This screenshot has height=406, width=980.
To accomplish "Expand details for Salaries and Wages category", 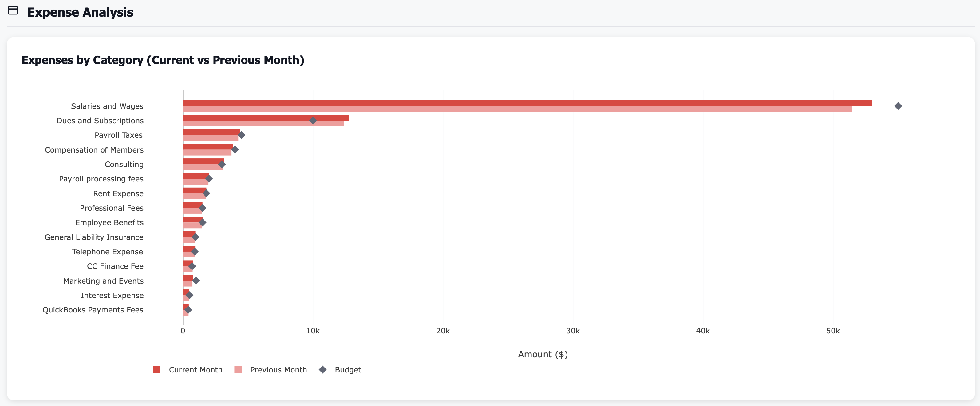I will (x=107, y=106).
